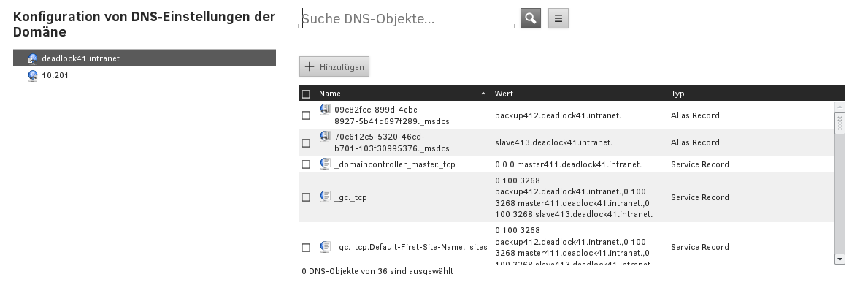This screenshot has height=293, width=868.
Task: Sort by the Wert column header
Action: coord(504,94)
